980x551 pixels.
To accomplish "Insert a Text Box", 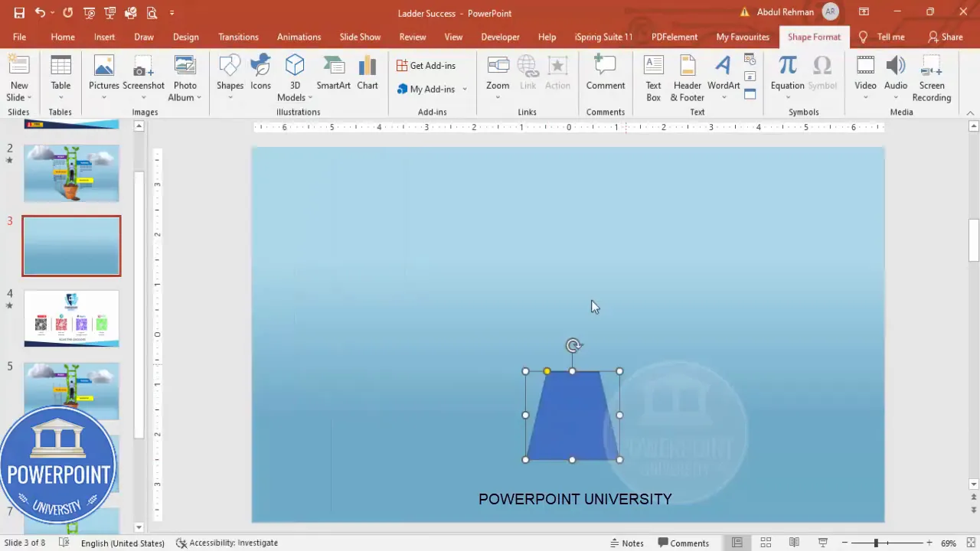I will pos(653,78).
